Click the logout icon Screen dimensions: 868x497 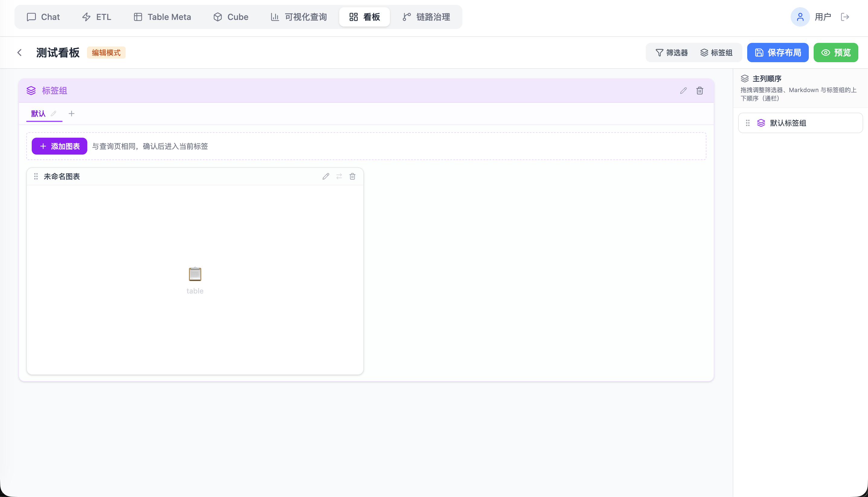click(x=845, y=17)
